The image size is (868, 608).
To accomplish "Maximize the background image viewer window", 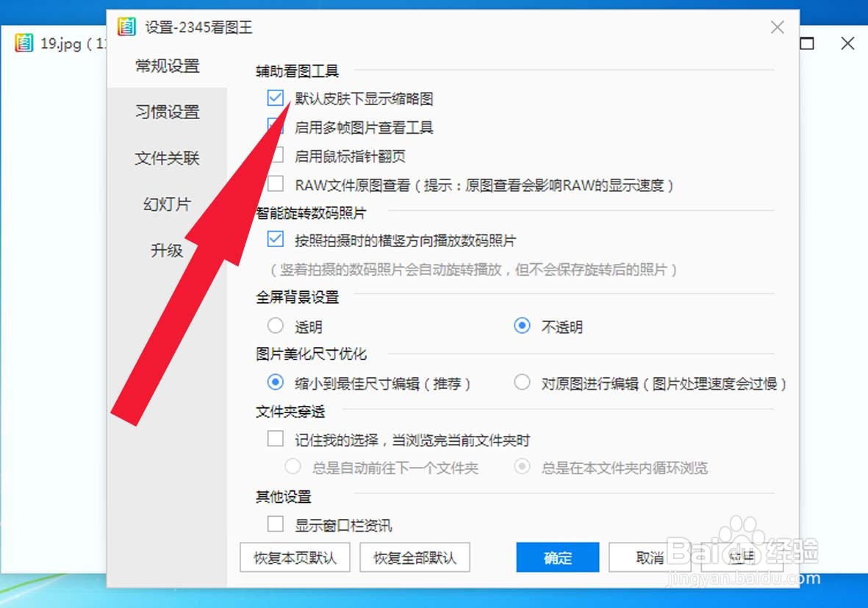I will (807, 43).
